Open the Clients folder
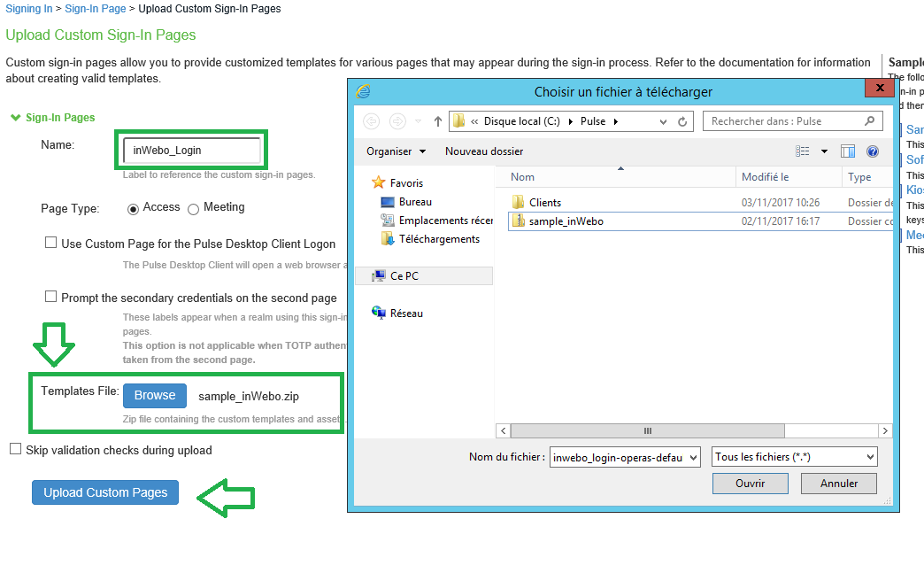Viewport: 924px width, 573px height. (544, 203)
